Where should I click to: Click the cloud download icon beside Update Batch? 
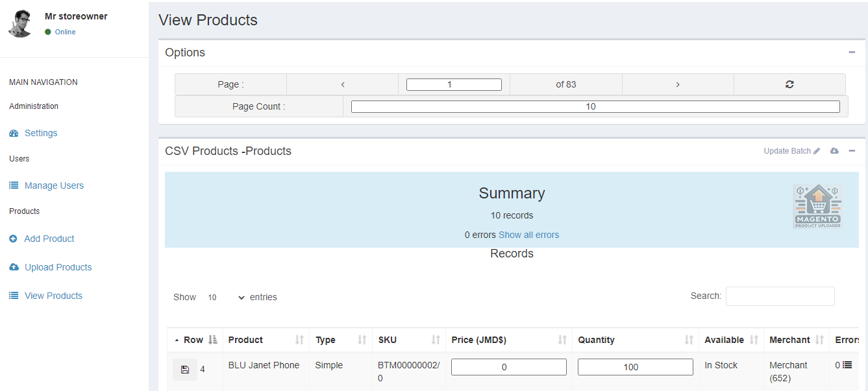pyautogui.click(x=834, y=151)
